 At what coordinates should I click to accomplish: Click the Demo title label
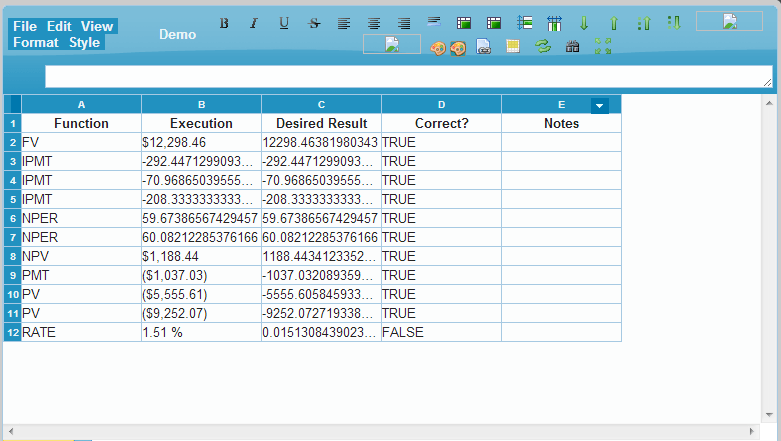[177, 34]
